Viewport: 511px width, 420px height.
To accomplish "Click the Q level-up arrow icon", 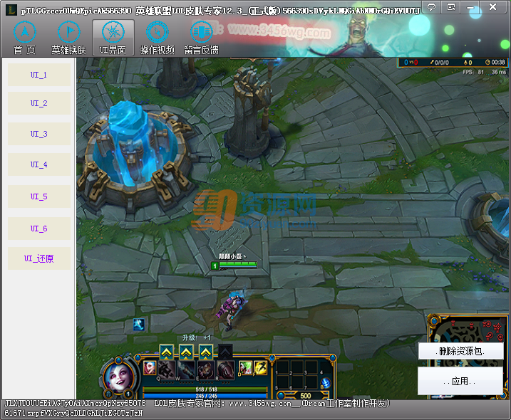I will pos(167,352).
